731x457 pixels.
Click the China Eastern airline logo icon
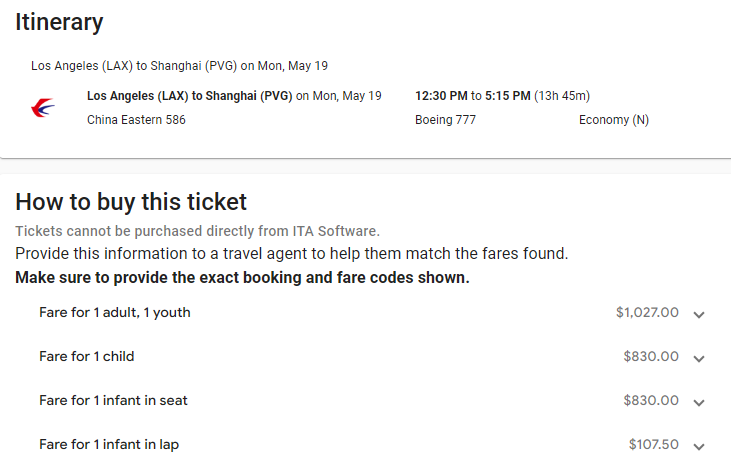coord(44,108)
